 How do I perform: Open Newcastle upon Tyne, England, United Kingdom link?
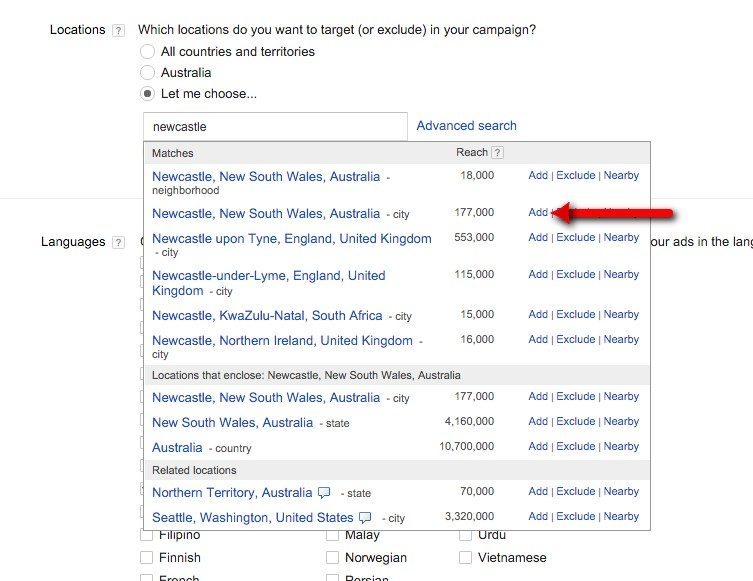click(291, 239)
